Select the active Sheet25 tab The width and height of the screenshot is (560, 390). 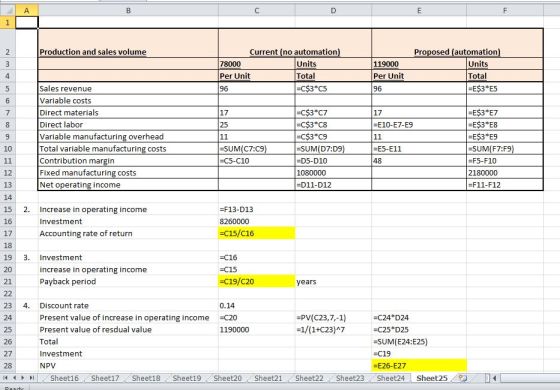click(x=432, y=378)
